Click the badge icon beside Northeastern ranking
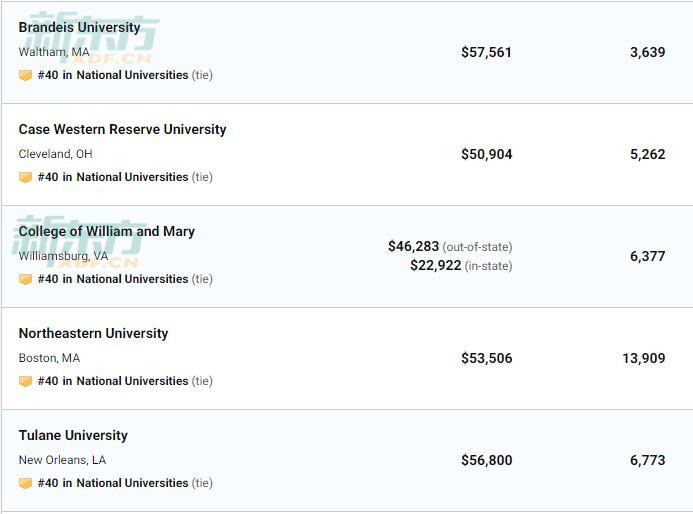This screenshot has width=693, height=514. tap(25, 381)
